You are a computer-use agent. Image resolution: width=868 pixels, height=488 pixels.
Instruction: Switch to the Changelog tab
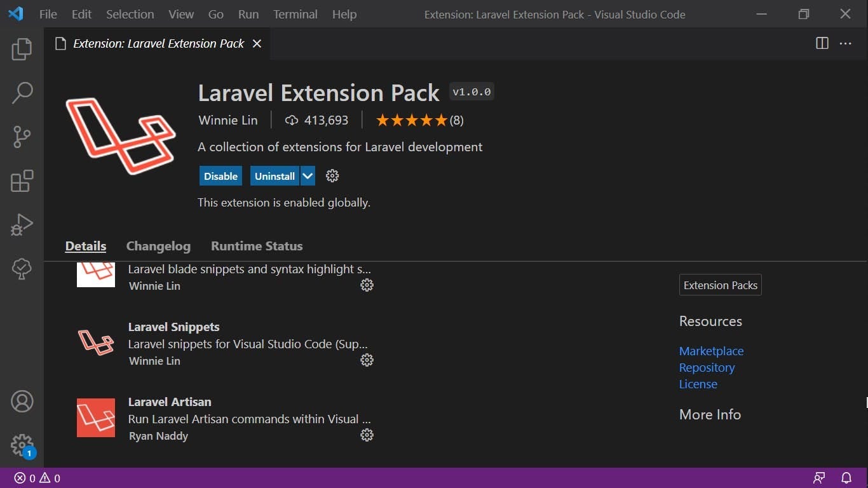click(158, 246)
